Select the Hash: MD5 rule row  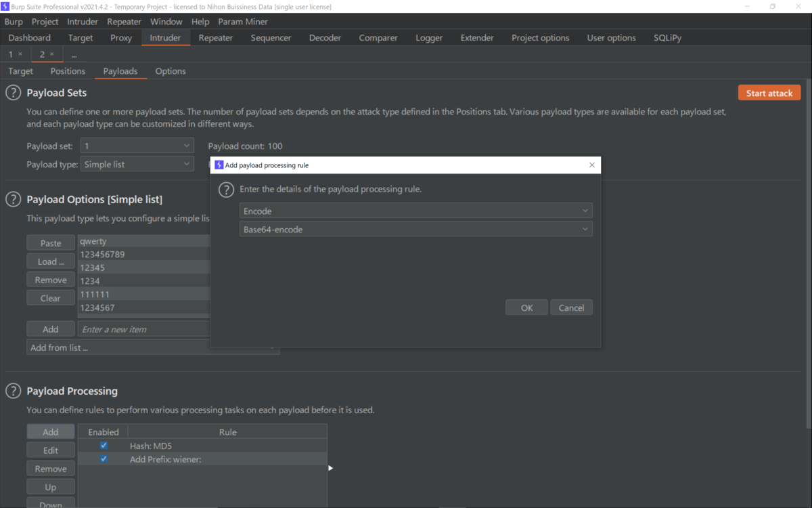click(202, 446)
